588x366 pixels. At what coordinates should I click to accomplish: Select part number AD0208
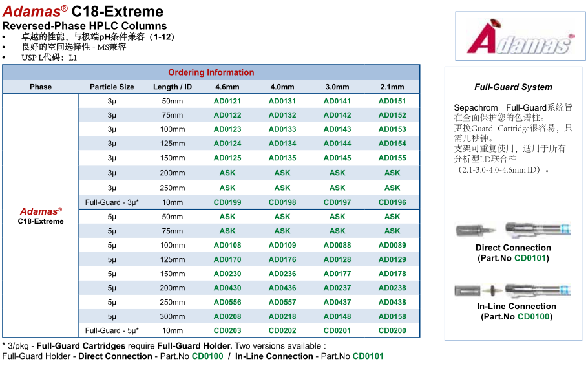point(227,316)
